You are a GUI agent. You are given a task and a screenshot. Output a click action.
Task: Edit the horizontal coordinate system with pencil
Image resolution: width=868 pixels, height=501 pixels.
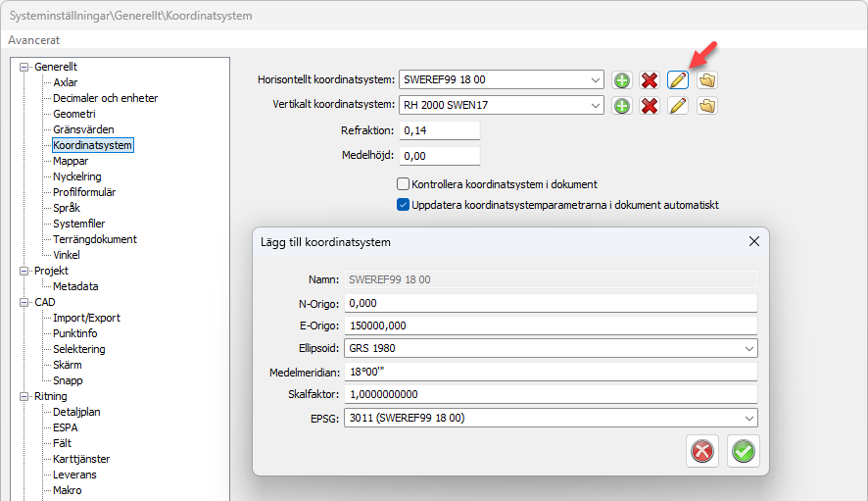click(677, 80)
